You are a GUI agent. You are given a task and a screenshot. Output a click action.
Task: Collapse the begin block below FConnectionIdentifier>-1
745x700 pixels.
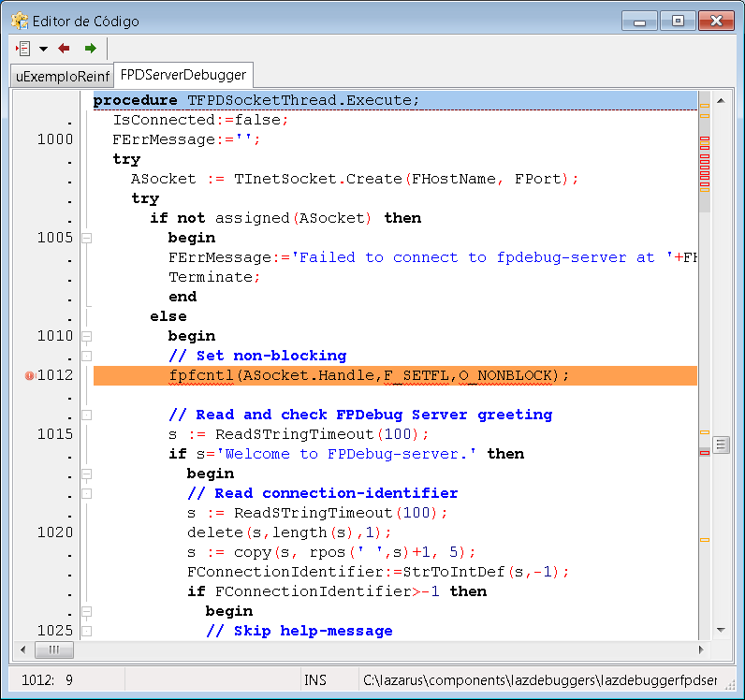pos(86,611)
